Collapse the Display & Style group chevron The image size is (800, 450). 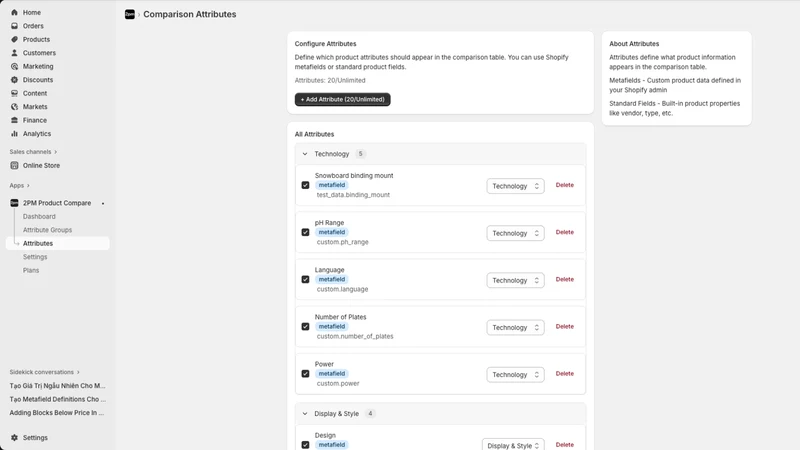[x=305, y=414]
